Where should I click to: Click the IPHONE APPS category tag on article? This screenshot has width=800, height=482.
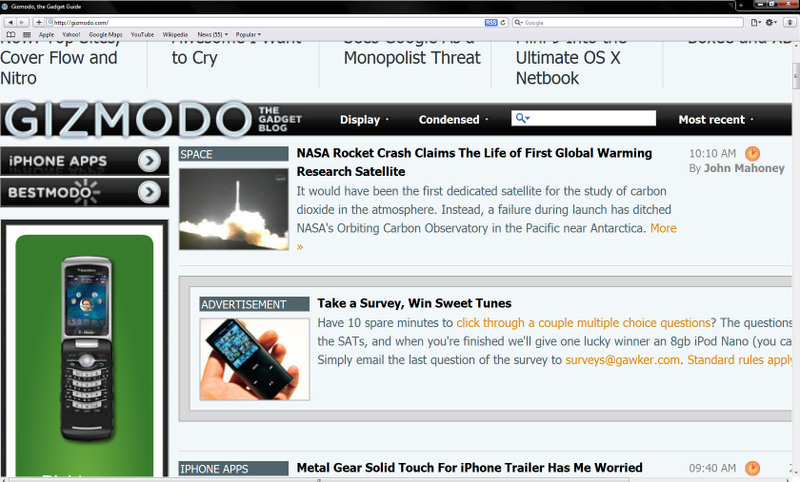(233, 469)
